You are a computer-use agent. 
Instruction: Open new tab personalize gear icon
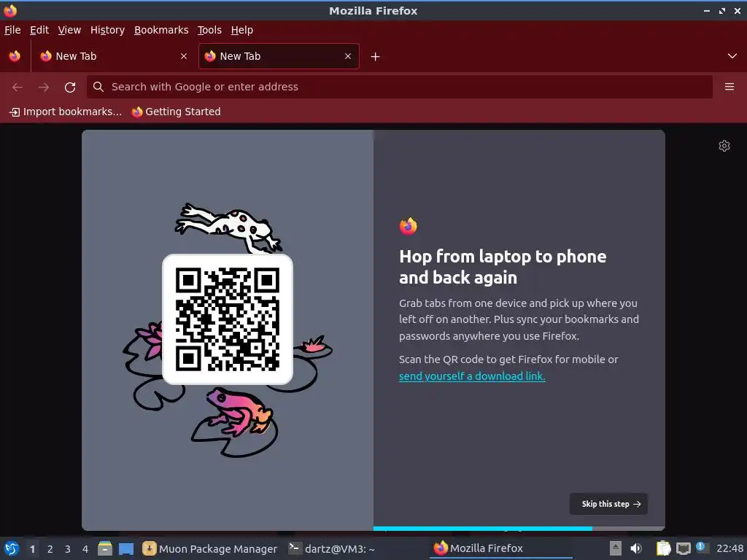pos(724,146)
